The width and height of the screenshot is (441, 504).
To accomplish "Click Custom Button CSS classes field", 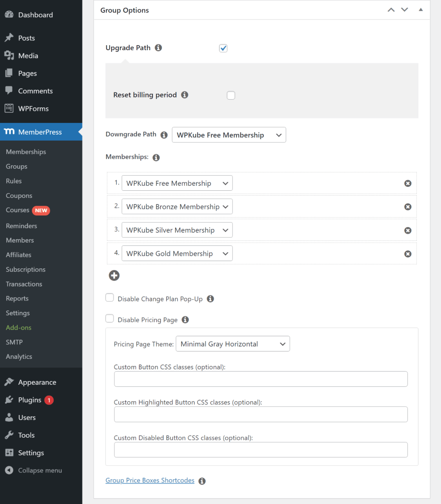I will tap(261, 379).
